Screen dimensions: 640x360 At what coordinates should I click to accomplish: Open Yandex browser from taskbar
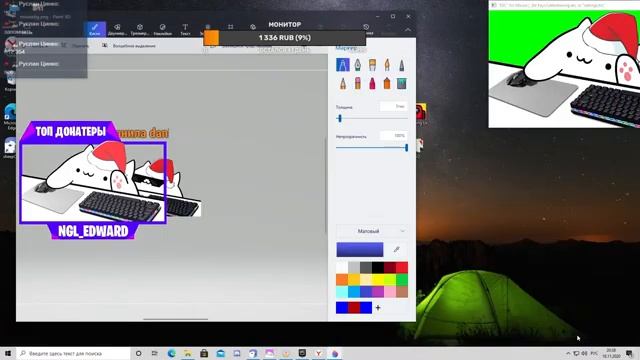318,353
